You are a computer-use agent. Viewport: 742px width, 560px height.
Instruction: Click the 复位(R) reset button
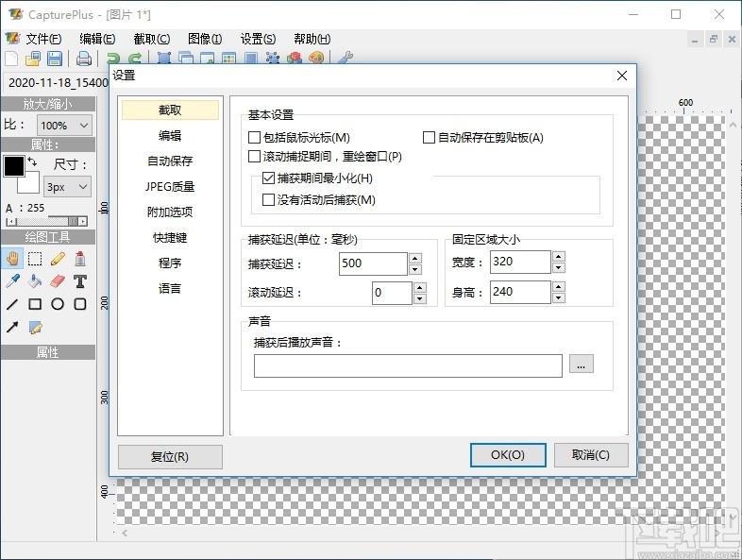(170, 457)
